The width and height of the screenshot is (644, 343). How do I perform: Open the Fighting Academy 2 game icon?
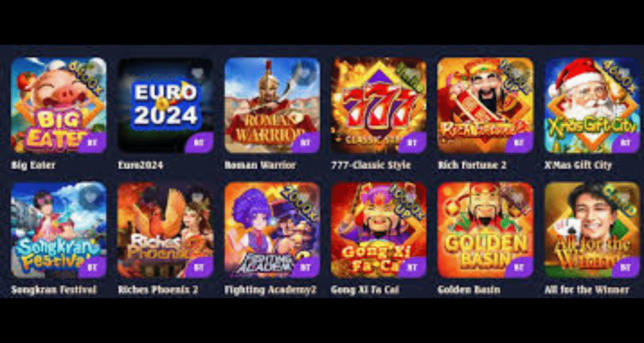(x=272, y=230)
